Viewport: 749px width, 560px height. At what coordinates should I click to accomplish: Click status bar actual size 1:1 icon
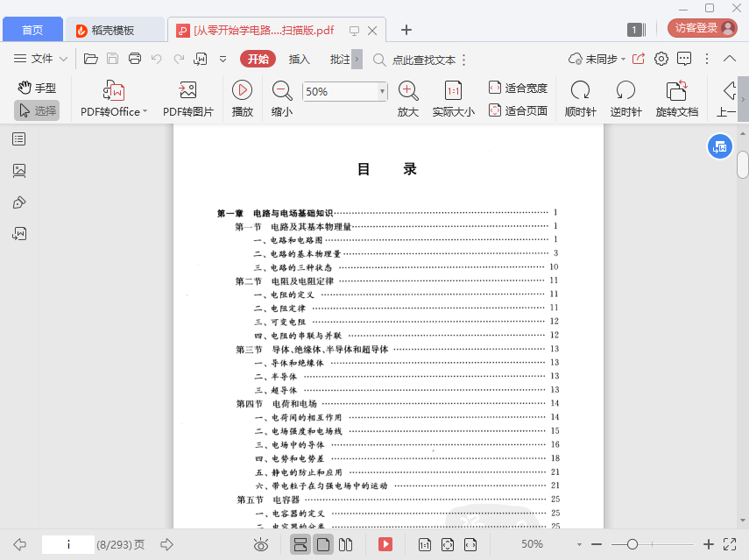[x=425, y=544]
